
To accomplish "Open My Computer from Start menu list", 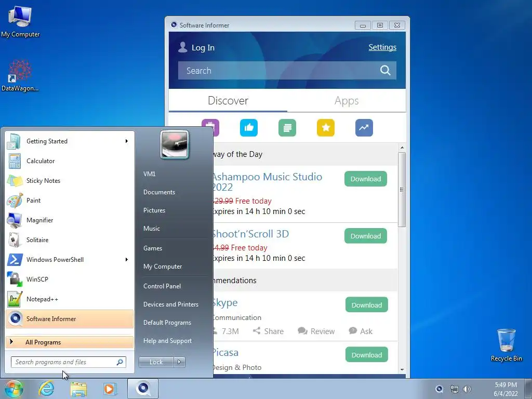I will tap(163, 267).
